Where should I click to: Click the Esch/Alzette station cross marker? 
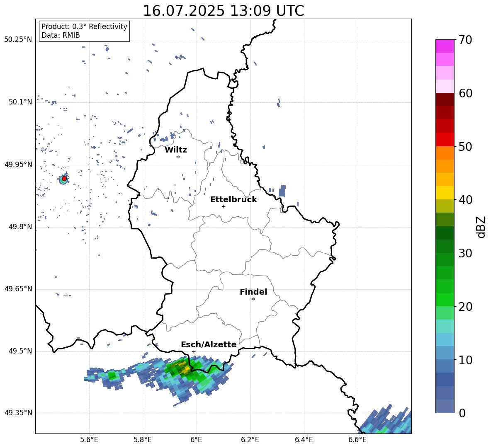tap(194, 351)
